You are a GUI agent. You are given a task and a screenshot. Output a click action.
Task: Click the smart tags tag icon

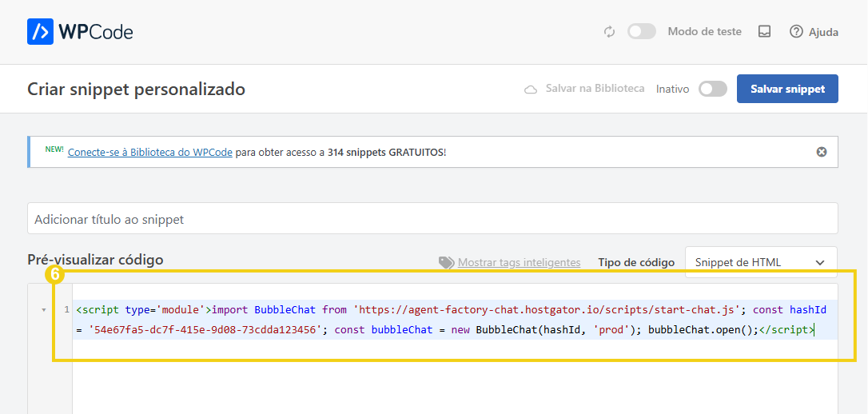tap(446, 262)
